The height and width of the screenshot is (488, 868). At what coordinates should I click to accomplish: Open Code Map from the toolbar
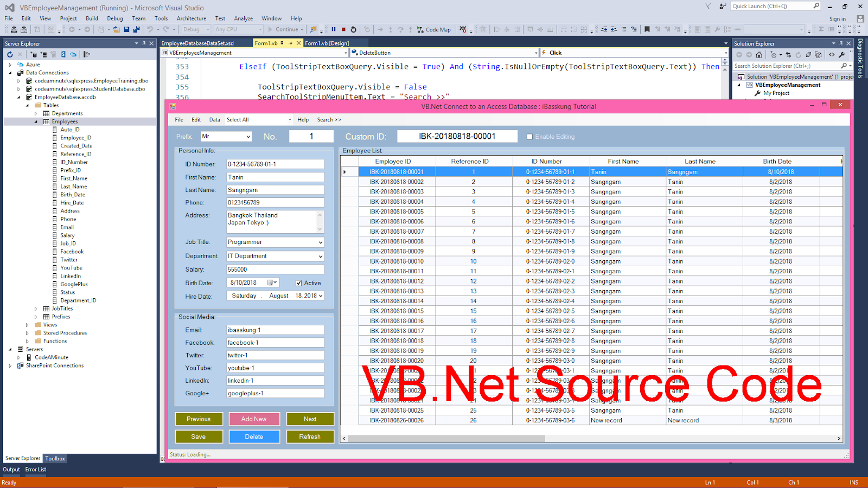[x=434, y=29]
